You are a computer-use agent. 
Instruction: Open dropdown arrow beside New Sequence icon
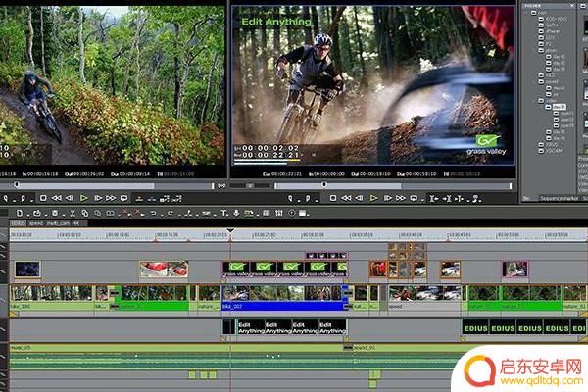coord(28,215)
